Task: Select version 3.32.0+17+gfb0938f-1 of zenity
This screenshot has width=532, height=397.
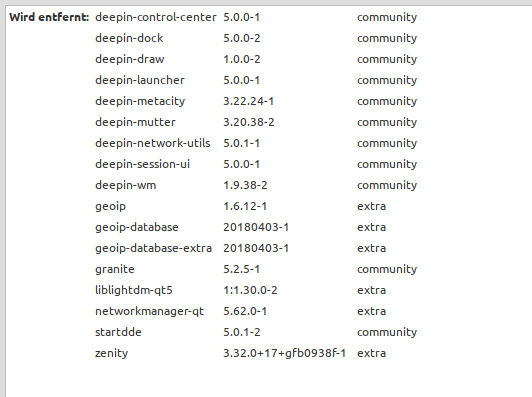Action: (x=284, y=353)
